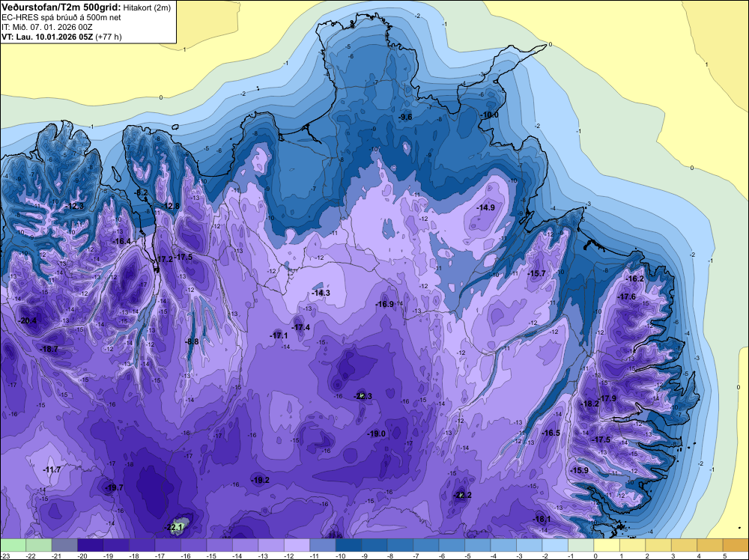Click the -11.7 temperature reading
The image size is (749, 560).
pyautogui.click(x=52, y=469)
